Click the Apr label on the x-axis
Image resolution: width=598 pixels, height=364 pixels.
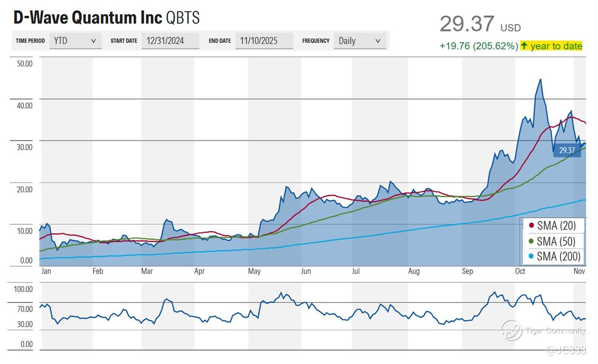(199, 271)
